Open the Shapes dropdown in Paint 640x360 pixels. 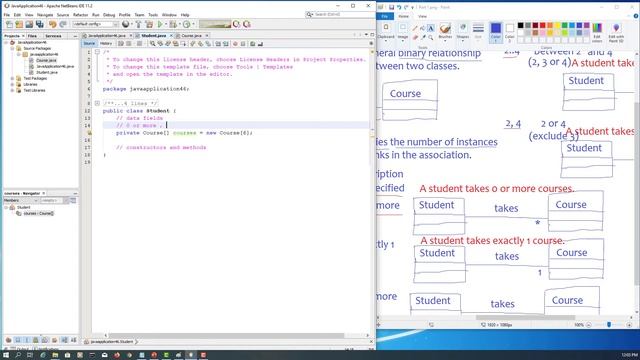tap(462, 33)
